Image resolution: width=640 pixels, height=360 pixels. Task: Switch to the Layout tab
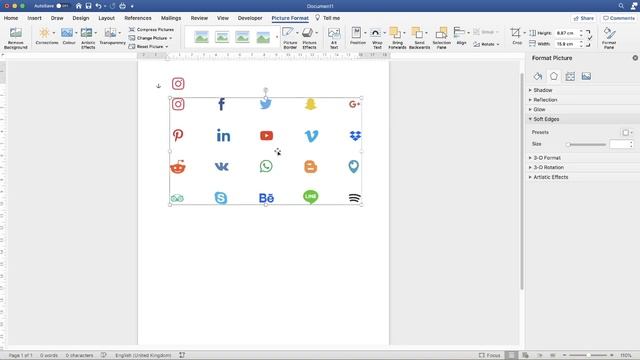[x=106, y=18]
